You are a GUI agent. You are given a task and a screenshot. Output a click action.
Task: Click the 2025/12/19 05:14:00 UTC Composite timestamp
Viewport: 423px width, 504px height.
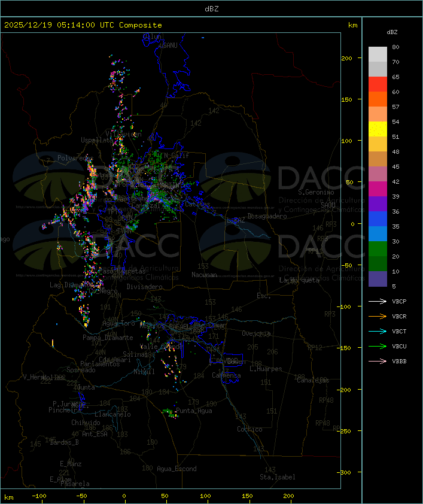coord(83,25)
